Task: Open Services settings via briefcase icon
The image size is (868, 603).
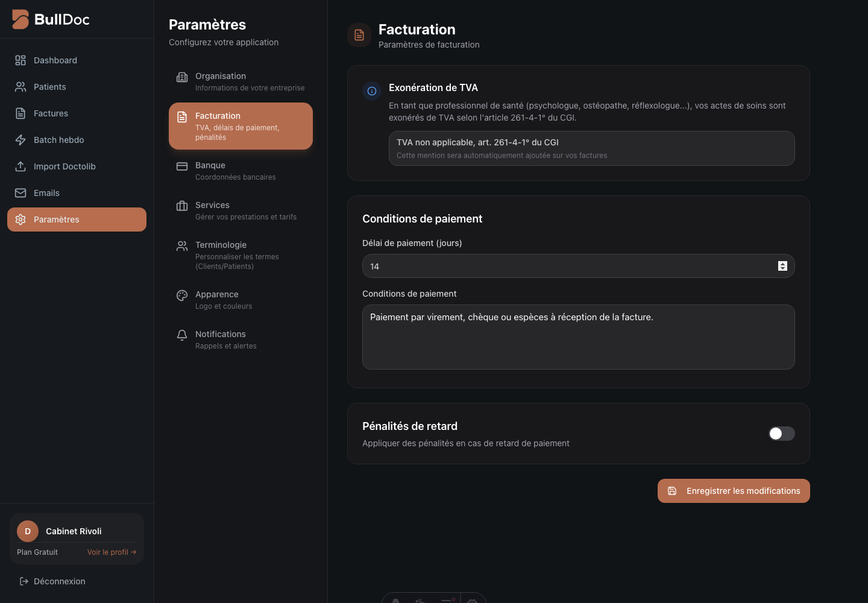Action: click(x=182, y=206)
